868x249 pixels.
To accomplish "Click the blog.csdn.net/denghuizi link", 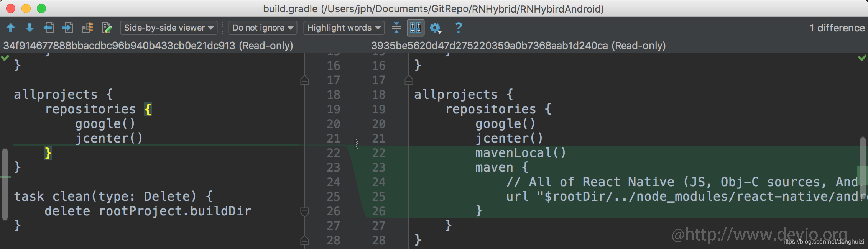I will [823, 242].
